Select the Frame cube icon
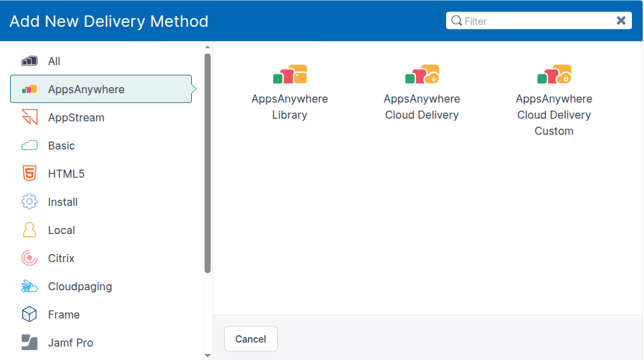 29,314
